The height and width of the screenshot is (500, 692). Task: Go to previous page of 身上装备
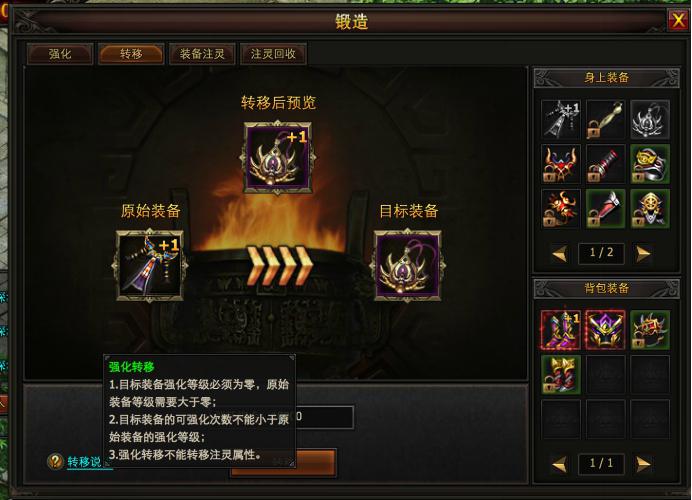tap(560, 254)
